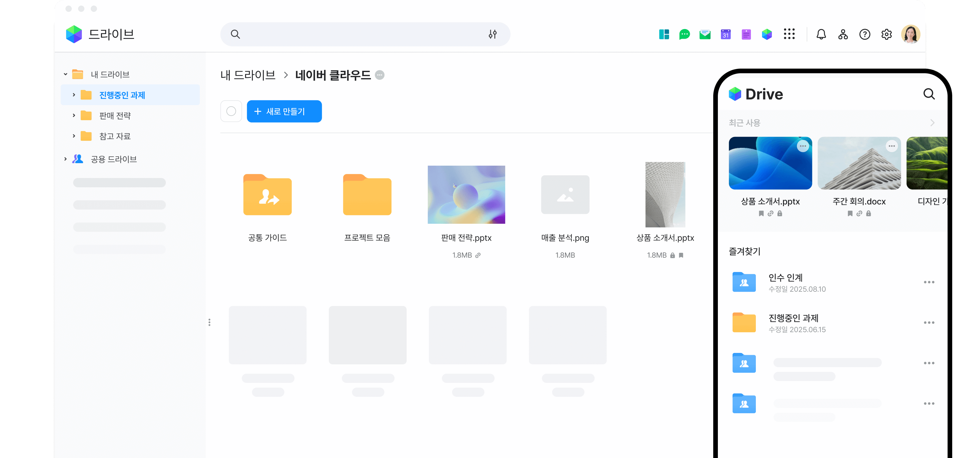Collapse the 내 드라이브 tree
Viewport: 980px width, 458px height.
pyautogui.click(x=65, y=74)
